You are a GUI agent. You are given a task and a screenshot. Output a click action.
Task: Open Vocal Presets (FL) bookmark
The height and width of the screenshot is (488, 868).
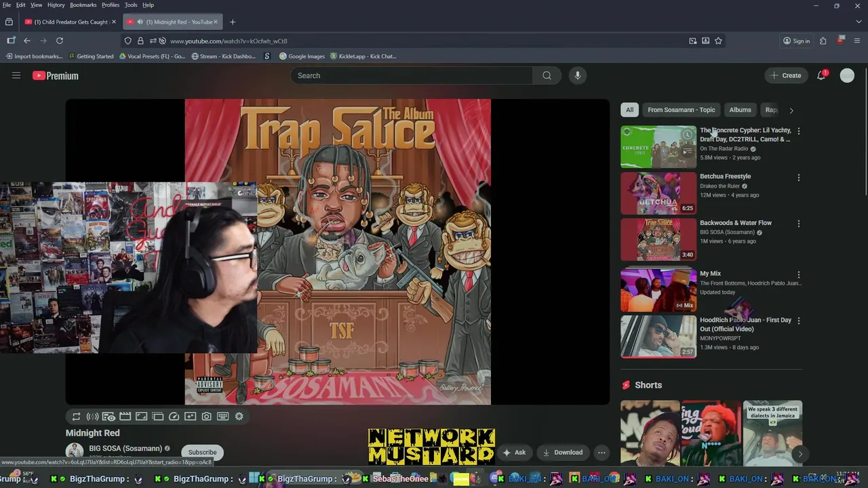pos(152,56)
